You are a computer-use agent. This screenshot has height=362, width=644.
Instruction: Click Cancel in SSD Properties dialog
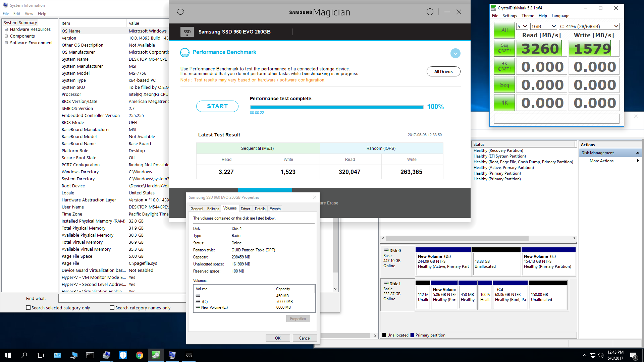tap(305, 338)
